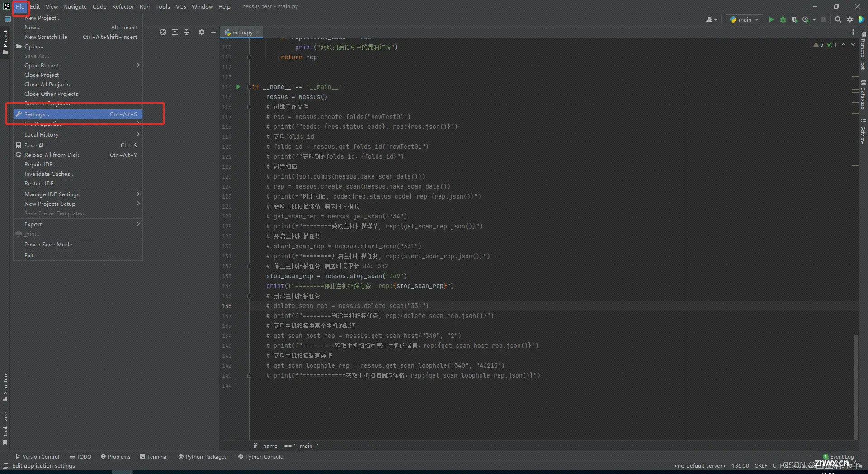
Task: Expand the main run configuration dropdown
Action: pos(744,19)
